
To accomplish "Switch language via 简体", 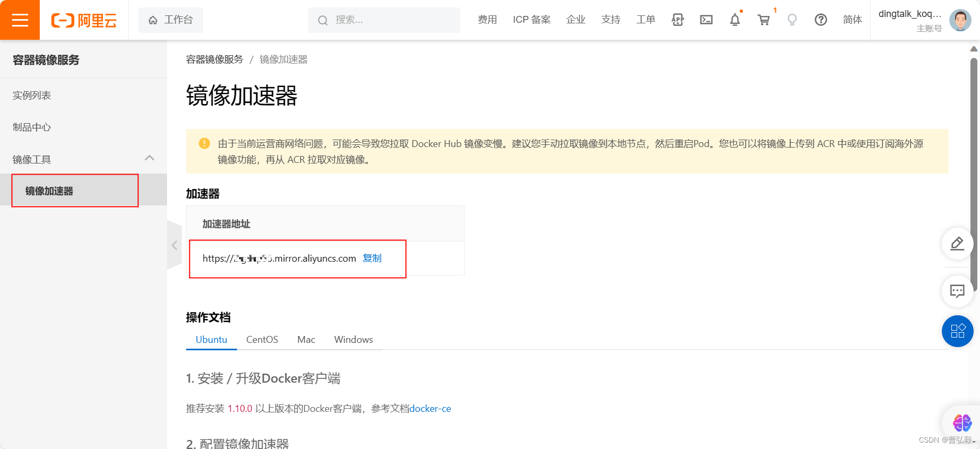I will click(852, 20).
